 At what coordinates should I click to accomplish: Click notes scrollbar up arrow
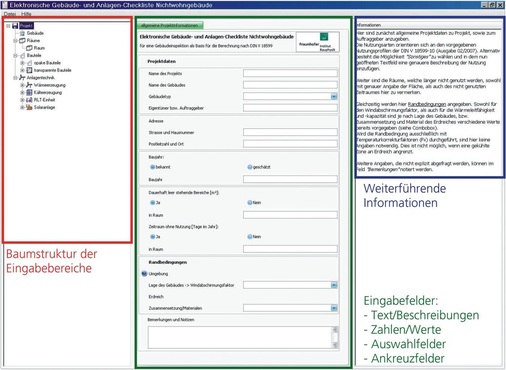coord(335,330)
